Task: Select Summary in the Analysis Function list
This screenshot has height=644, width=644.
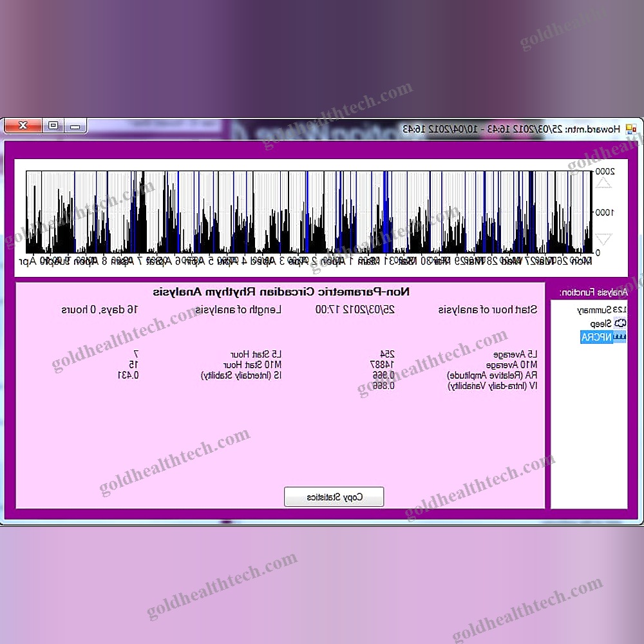Action: 601,310
